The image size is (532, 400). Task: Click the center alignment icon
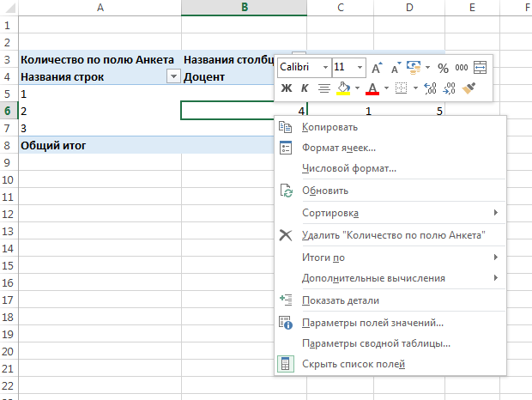point(323,88)
